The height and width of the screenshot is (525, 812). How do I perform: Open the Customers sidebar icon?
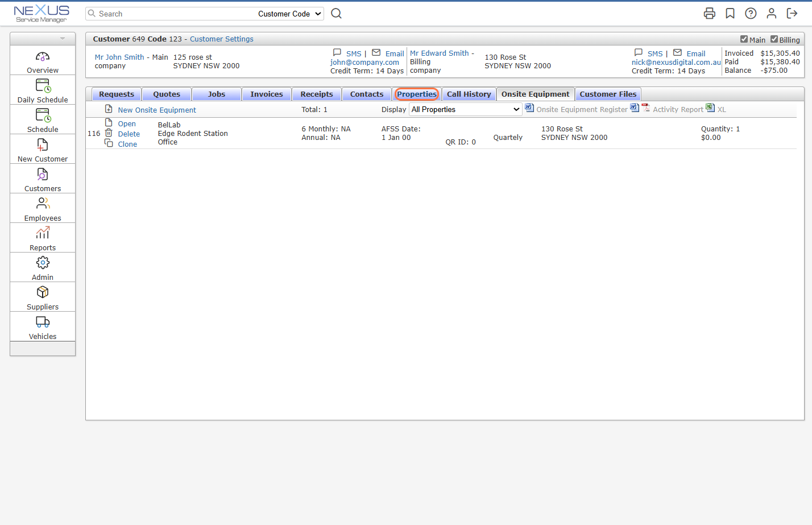click(43, 175)
